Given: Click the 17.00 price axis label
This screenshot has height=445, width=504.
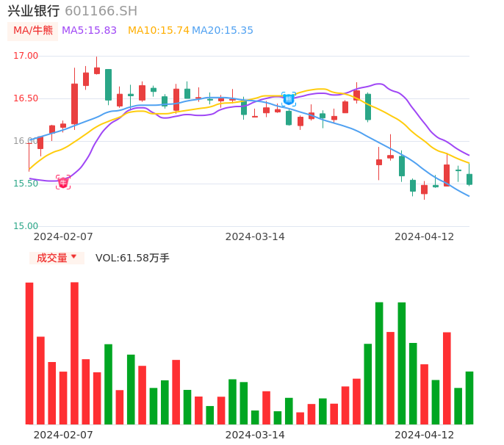Looking at the screenshot, I should 26,56.
